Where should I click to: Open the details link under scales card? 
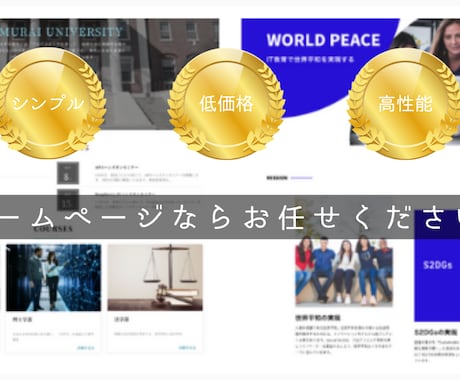tap(187, 348)
